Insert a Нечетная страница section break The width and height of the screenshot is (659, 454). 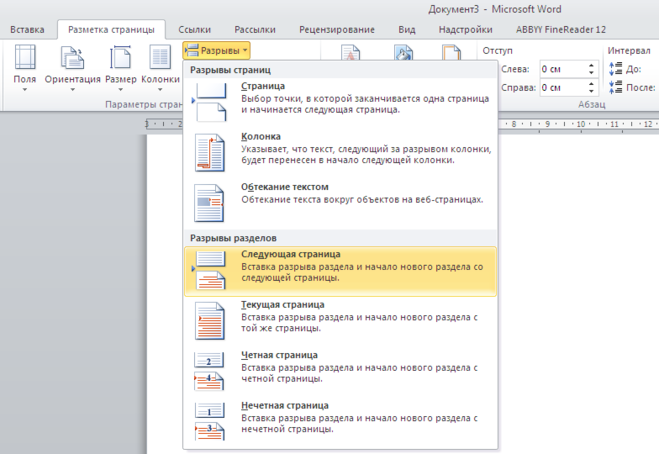[340, 422]
